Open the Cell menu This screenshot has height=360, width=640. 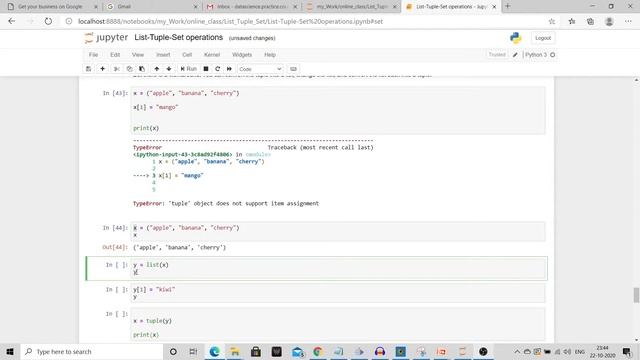pyautogui.click(x=187, y=55)
